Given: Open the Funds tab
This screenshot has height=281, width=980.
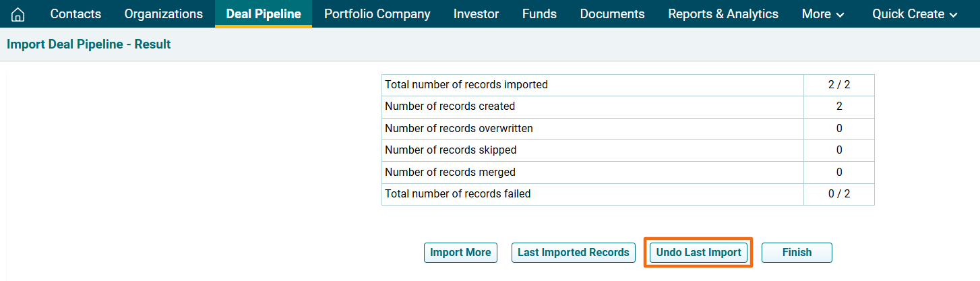Looking at the screenshot, I should 539,14.
